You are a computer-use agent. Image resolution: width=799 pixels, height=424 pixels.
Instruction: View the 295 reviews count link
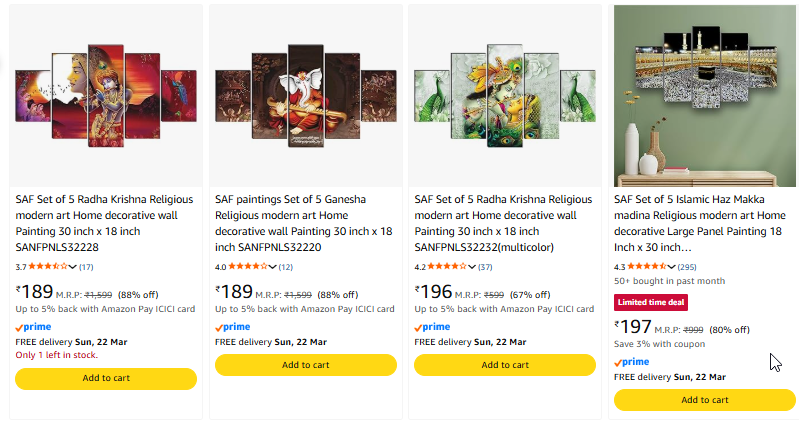[x=687, y=267]
